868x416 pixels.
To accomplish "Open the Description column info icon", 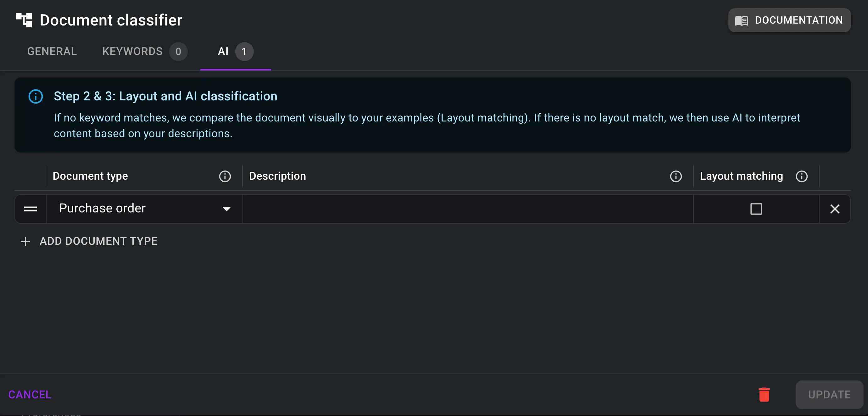I will [676, 176].
